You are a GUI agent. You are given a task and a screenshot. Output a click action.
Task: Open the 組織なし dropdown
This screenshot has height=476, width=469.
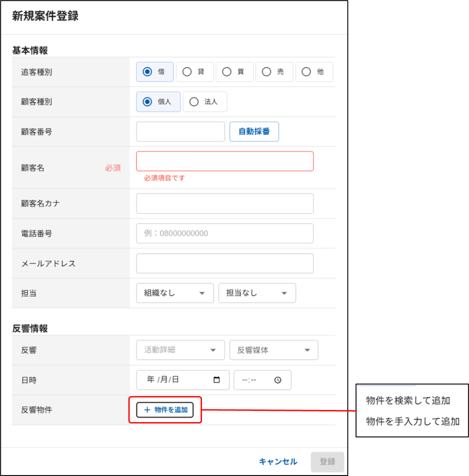click(175, 293)
